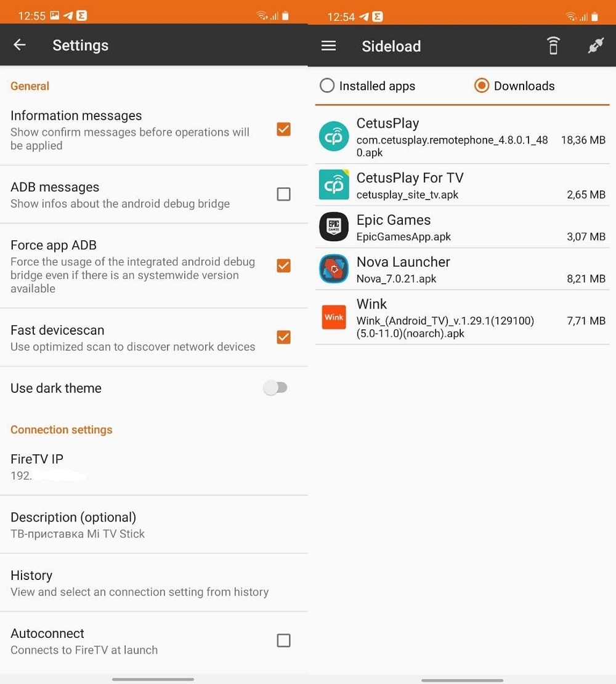Open History connection settings
The height and width of the screenshot is (684, 616).
(x=153, y=583)
